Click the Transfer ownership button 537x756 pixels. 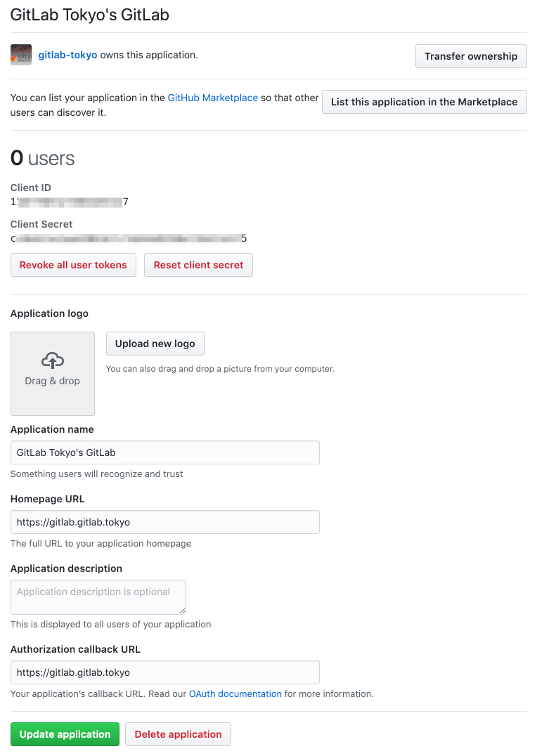(471, 56)
